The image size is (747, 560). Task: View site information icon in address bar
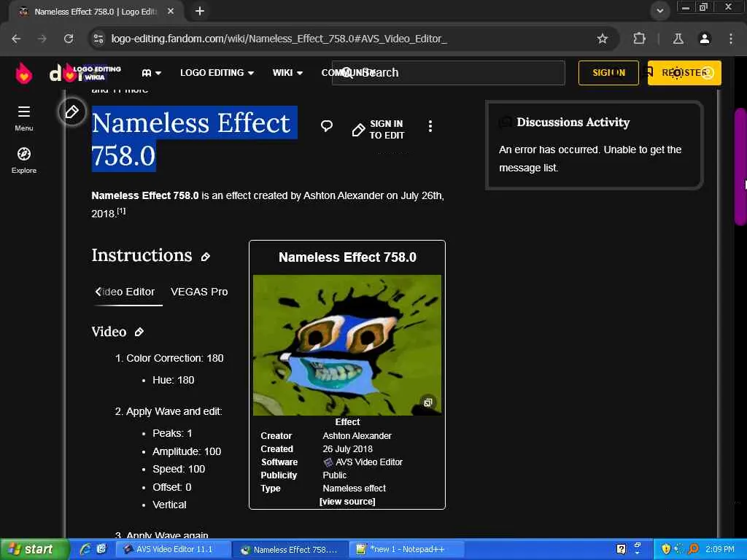(x=98, y=39)
